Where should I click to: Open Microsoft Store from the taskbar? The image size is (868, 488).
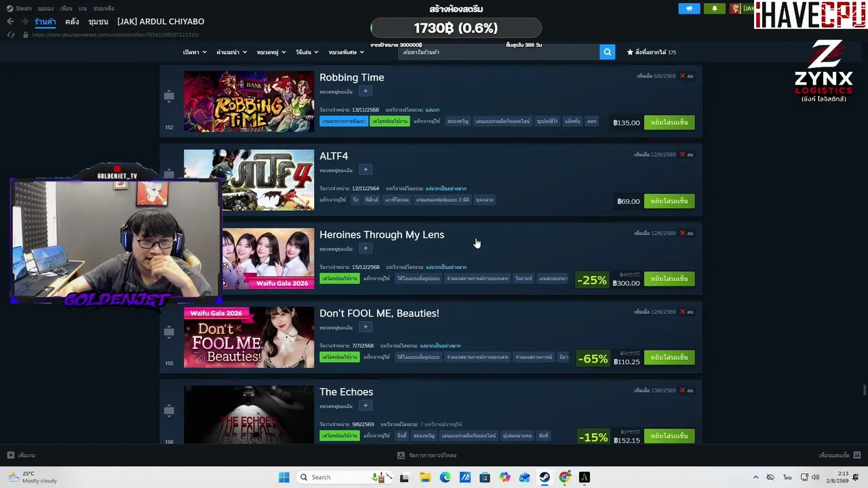click(x=485, y=477)
